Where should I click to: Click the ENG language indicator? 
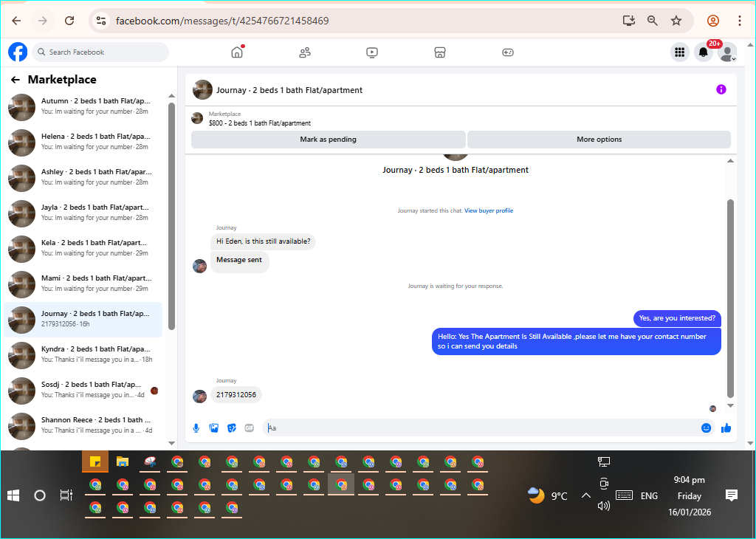point(649,496)
